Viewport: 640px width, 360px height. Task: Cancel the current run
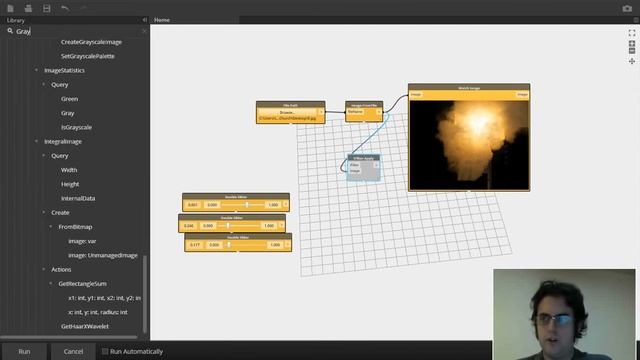(x=73, y=351)
